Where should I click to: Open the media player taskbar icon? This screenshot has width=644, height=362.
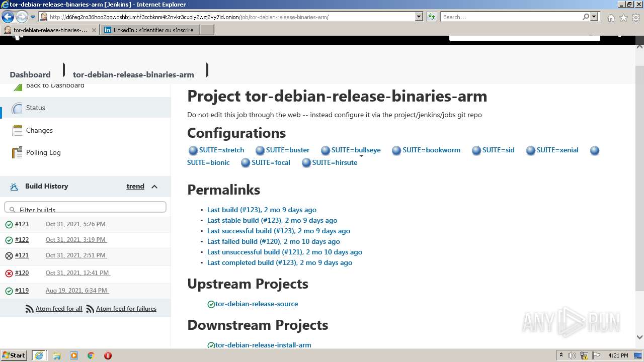(x=74, y=355)
